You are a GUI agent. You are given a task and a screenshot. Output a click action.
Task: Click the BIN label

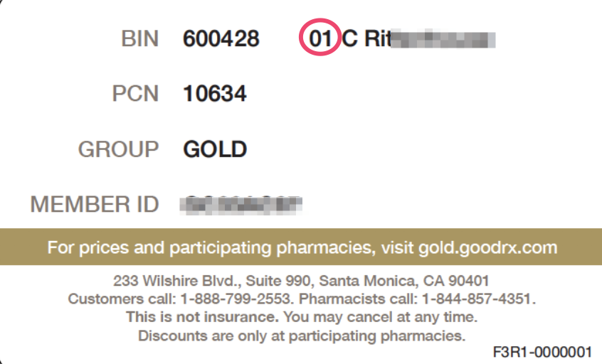pos(139,38)
